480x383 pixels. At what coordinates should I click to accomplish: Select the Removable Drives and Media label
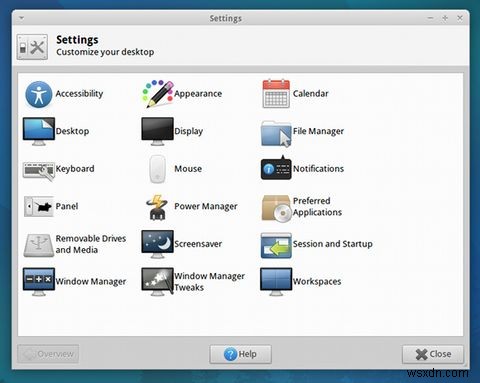pos(91,244)
